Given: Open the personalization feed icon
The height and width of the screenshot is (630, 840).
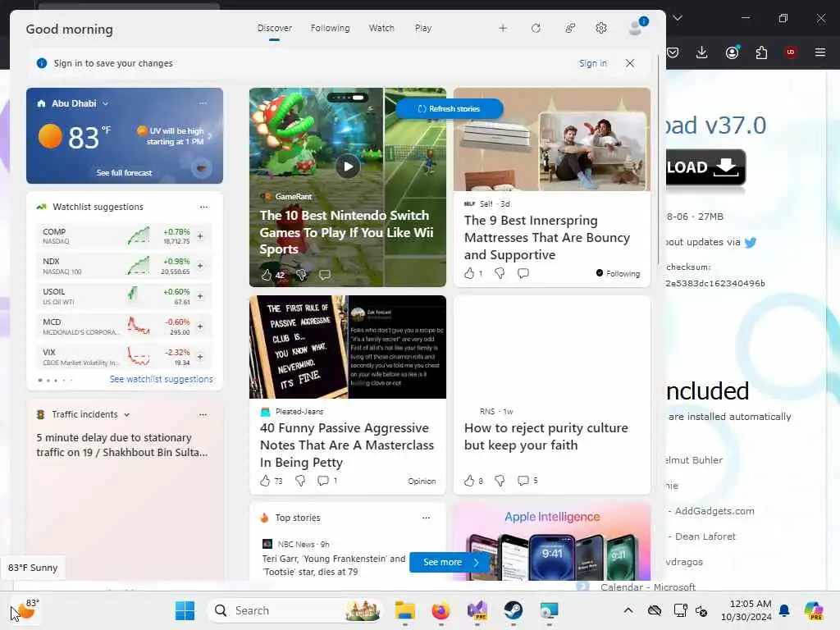Looking at the screenshot, I should click(x=570, y=28).
